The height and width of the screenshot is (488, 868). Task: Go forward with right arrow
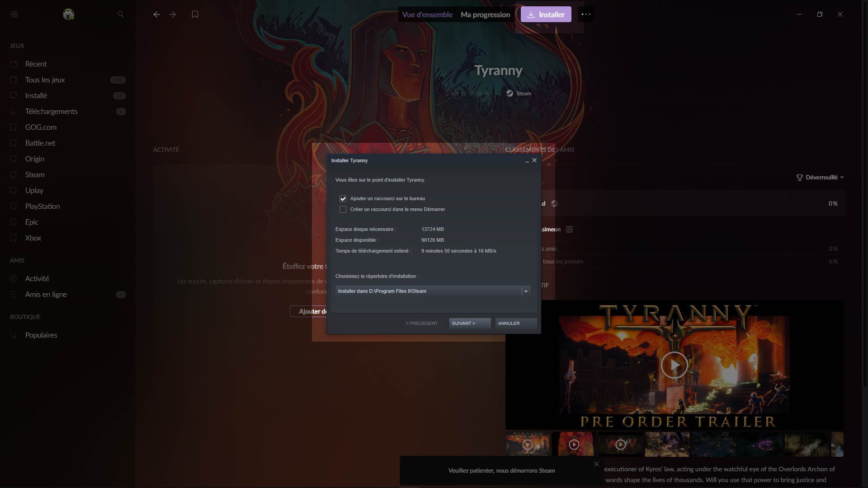[172, 14]
